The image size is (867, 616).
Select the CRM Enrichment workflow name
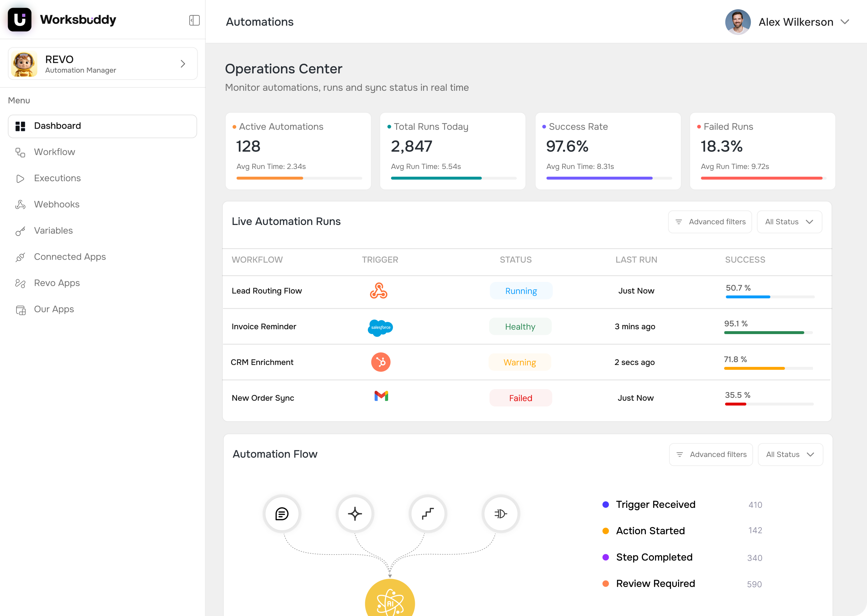pos(262,362)
